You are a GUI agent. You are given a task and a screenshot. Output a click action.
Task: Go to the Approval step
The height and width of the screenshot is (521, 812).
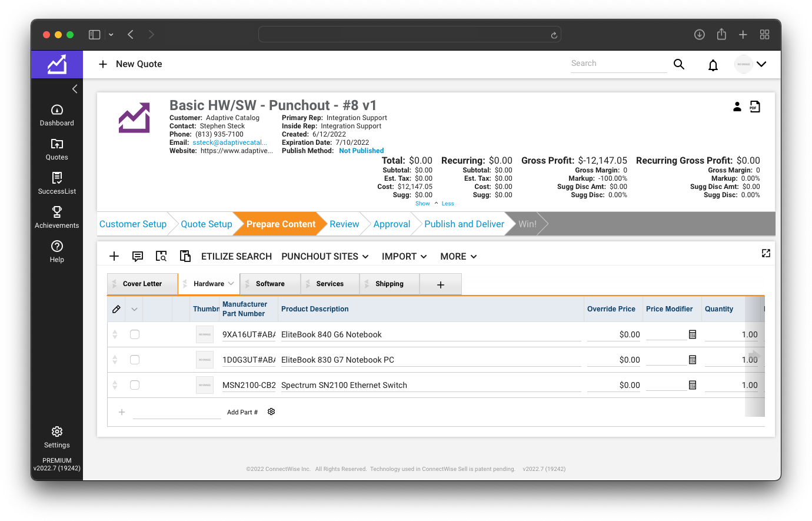pyautogui.click(x=392, y=224)
